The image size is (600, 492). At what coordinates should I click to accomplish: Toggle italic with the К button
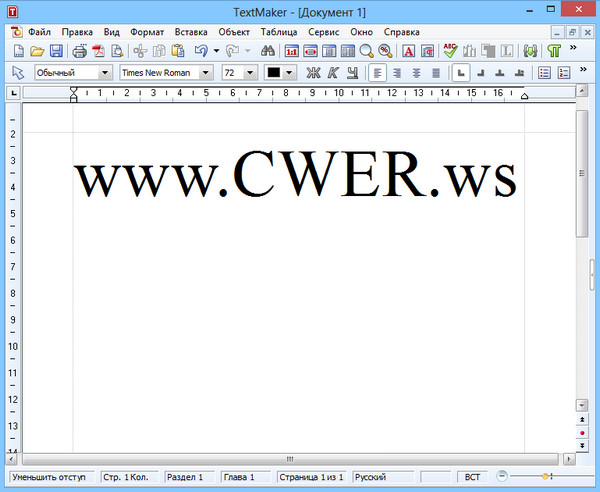pyautogui.click(x=332, y=73)
